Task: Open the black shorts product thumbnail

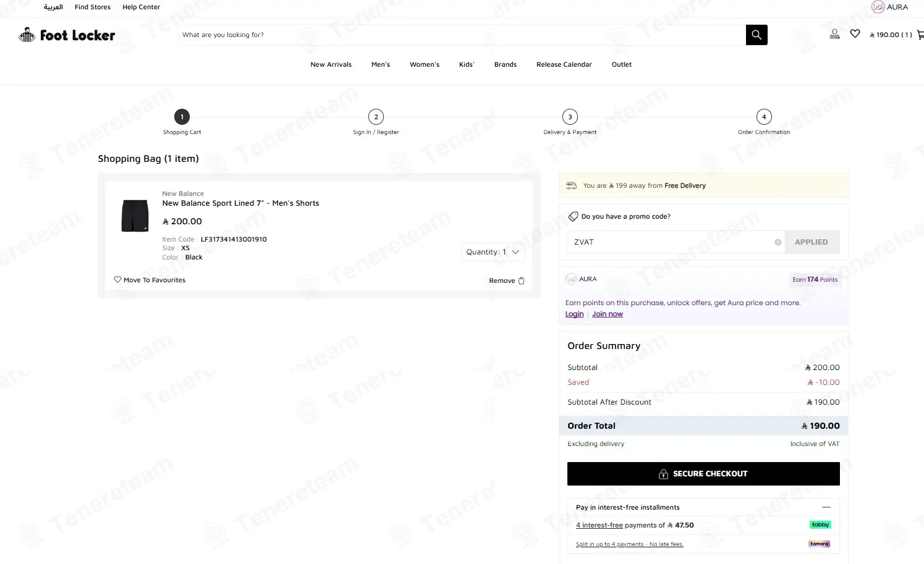Action: (x=135, y=216)
